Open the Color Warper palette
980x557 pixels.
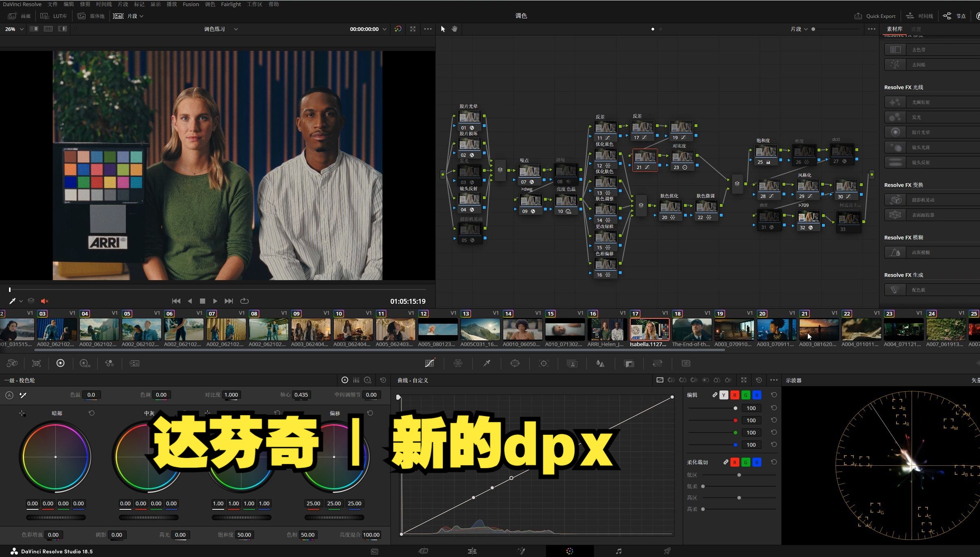click(x=458, y=363)
